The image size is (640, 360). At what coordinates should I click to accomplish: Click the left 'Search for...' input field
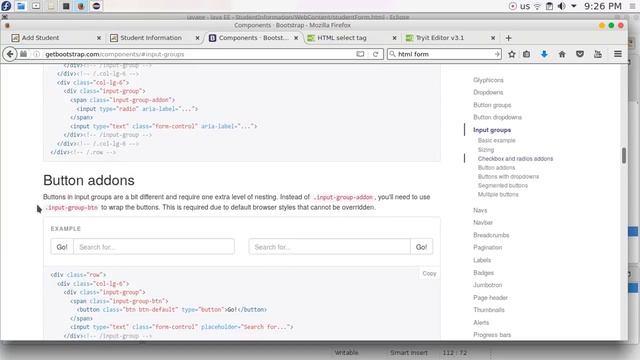pyautogui.click(x=154, y=247)
